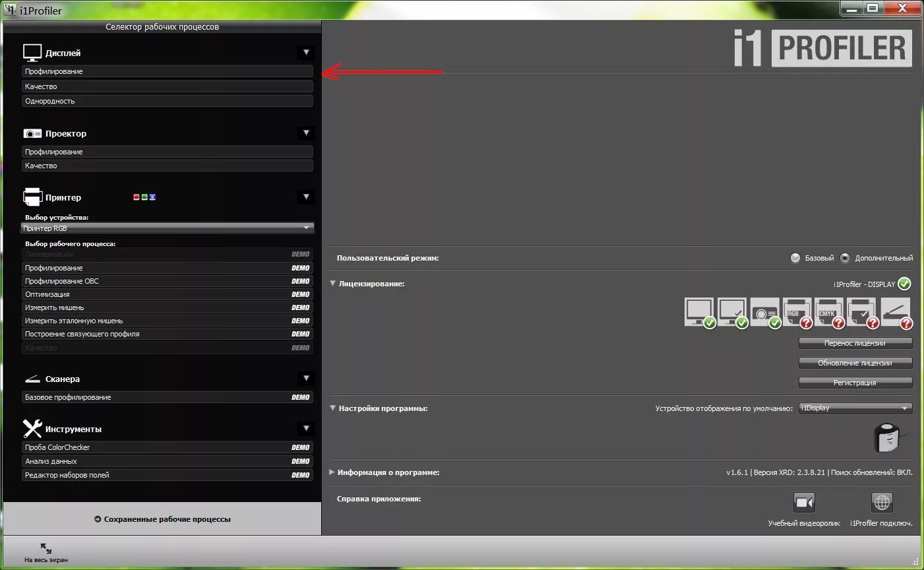Open Профилирование under Дисплей
924x570 pixels.
coord(168,71)
